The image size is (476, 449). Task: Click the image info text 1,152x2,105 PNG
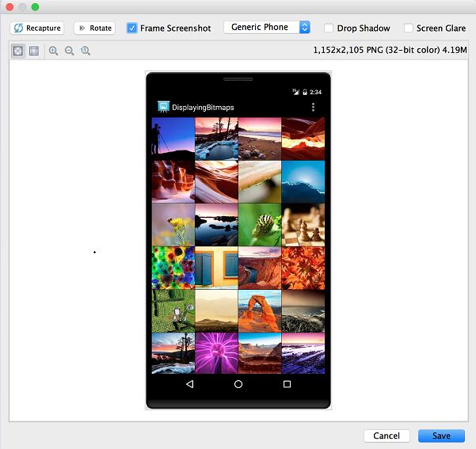[x=390, y=50]
